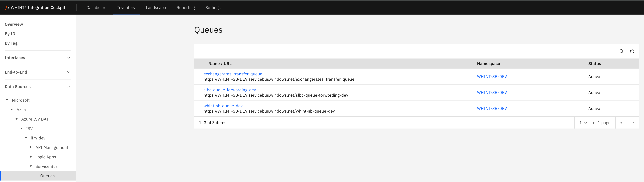
Task: Expand the API Management tree node
Action: (x=31, y=147)
